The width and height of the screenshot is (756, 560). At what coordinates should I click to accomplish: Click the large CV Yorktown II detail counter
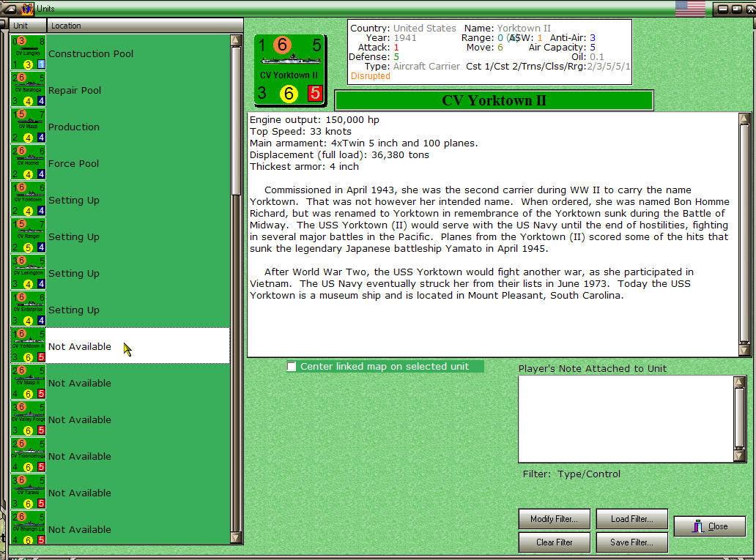290,70
